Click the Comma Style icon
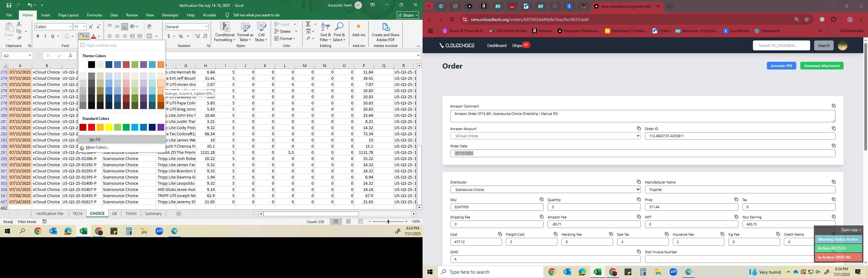Image resolution: width=868 pixels, height=278 pixels. point(188,36)
